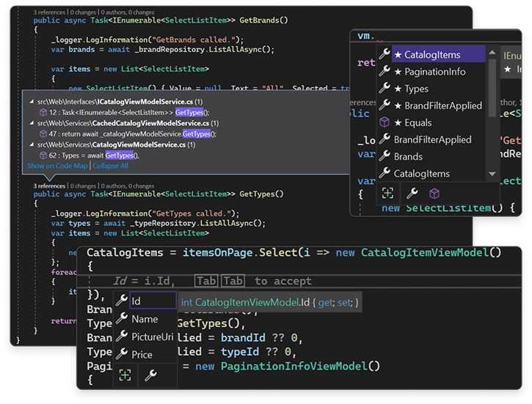This screenshot has width=532, height=404.
Task: Click the wrench icon next to Brands
Action: click(x=384, y=156)
